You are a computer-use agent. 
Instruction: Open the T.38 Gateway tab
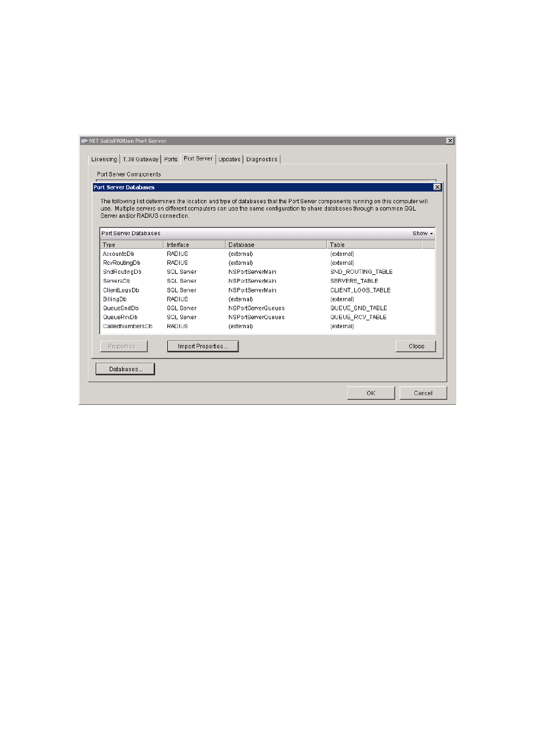coord(140,159)
